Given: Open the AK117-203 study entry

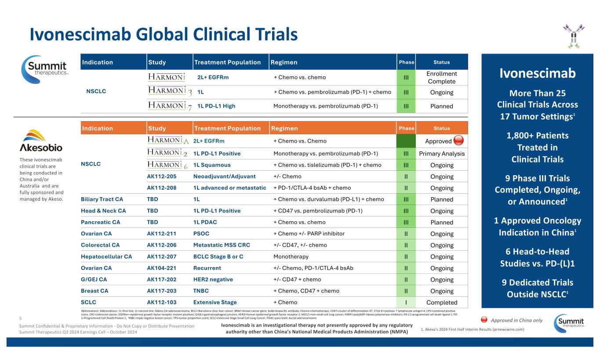Looking at the screenshot, I should tap(161, 291).
